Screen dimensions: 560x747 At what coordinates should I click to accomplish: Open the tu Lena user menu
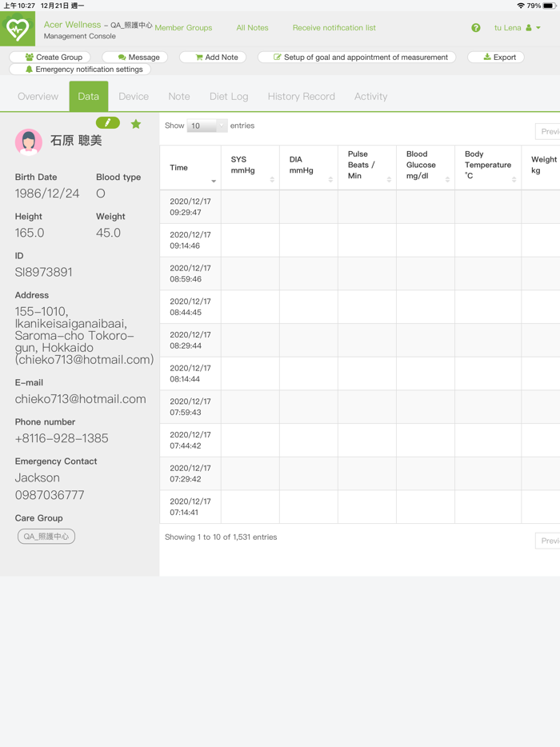tap(517, 28)
